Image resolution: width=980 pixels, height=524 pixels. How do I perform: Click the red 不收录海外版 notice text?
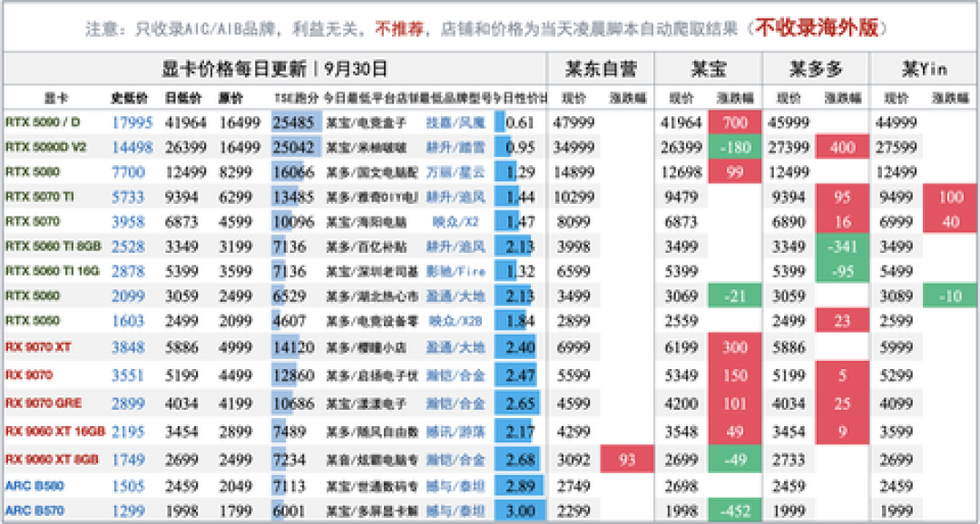coord(816,27)
